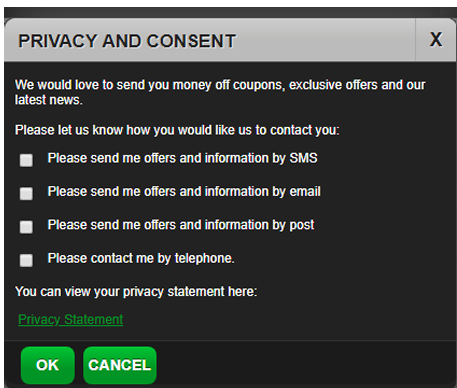Click the PRIVACY AND CONSENT title text

(x=127, y=41)
